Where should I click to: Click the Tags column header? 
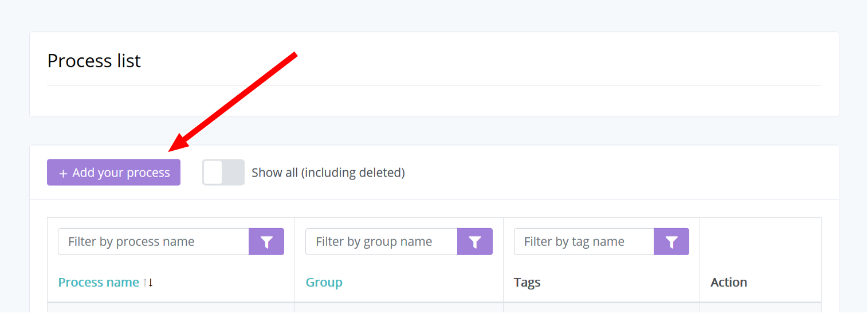(x=527, y=283)
